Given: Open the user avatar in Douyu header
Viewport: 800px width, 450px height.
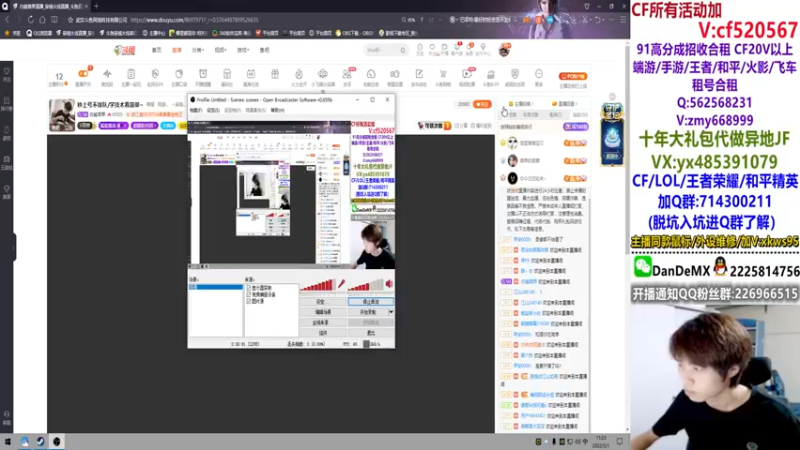Looking at the screenshot, I should tap(504, 50).
